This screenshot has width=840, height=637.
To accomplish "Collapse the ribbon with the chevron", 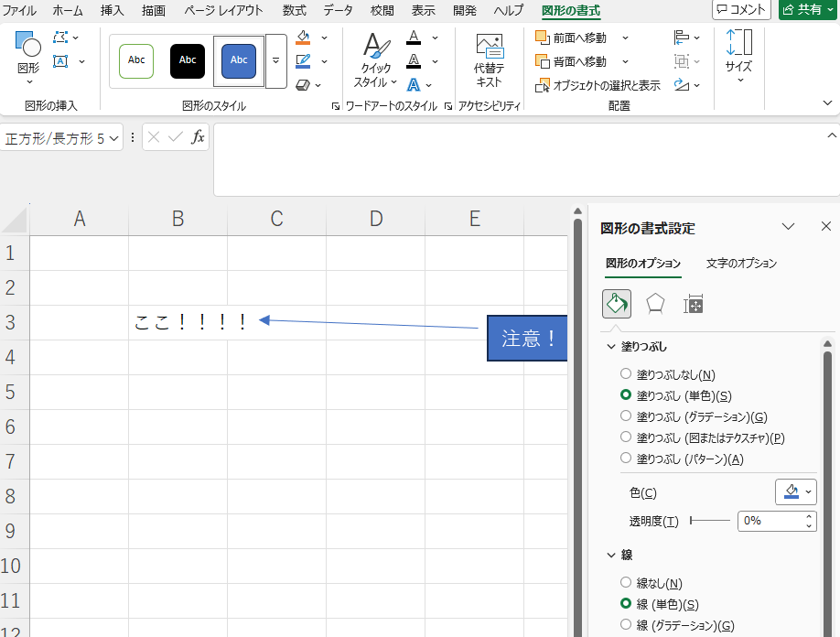I will coord(827,103).
